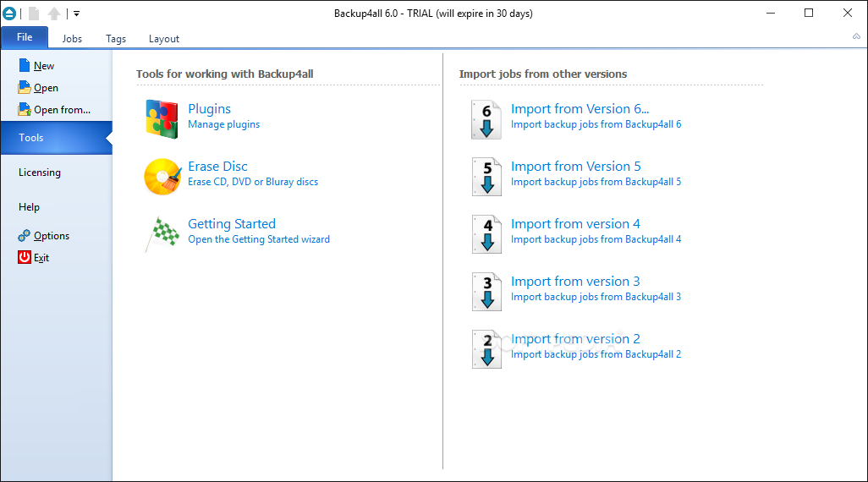
Task: Click the Options gears icon
Action: pyautogui.click(x=24, y=236)
